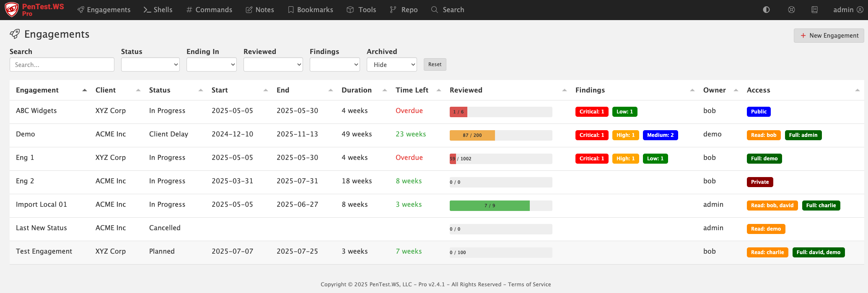Viewport: 868px width, 293px height.
Task: Click the PenTest.WS shield logo
Action: point(12,10)
